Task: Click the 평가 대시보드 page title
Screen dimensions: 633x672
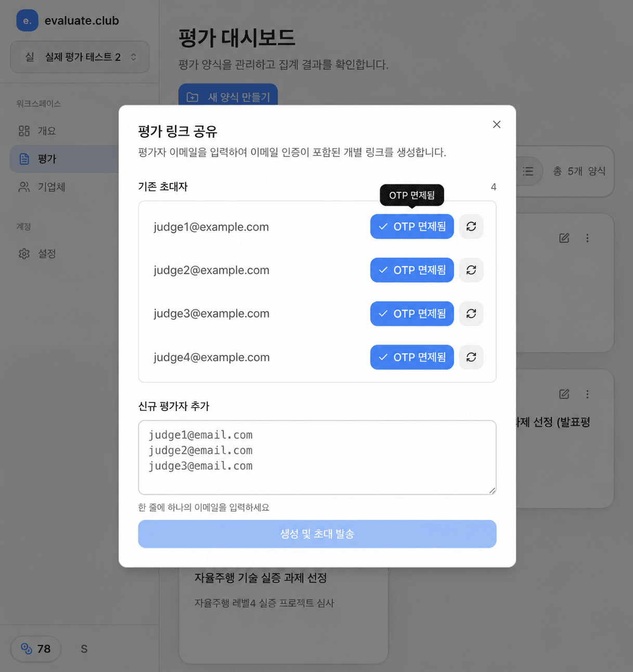Action: pos(237,38)
